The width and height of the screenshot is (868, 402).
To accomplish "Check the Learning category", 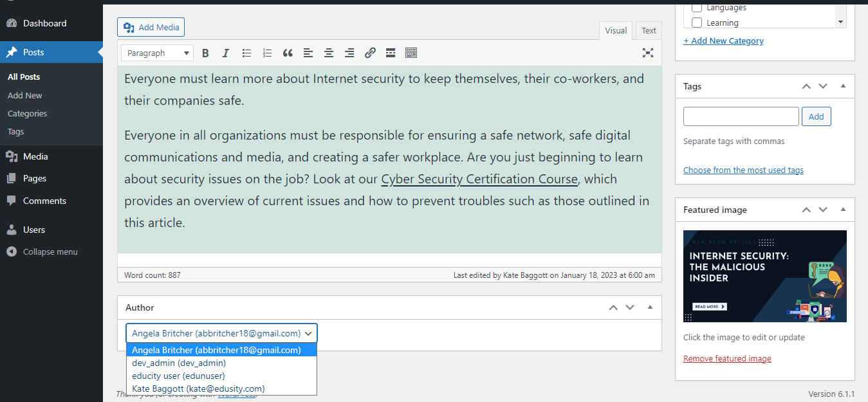I will tap(696, 23).
